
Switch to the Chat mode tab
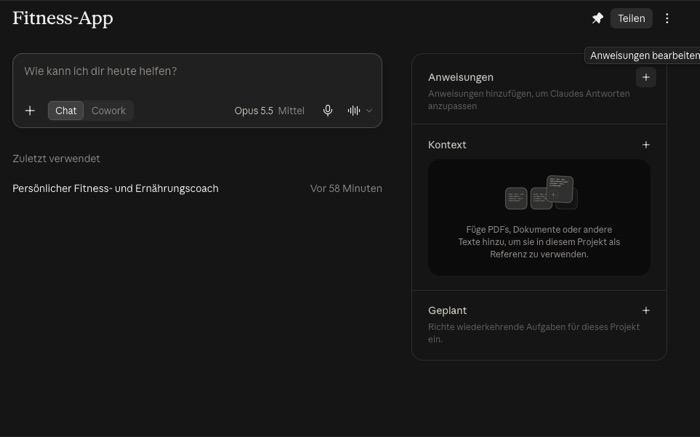tap(66, 111)
